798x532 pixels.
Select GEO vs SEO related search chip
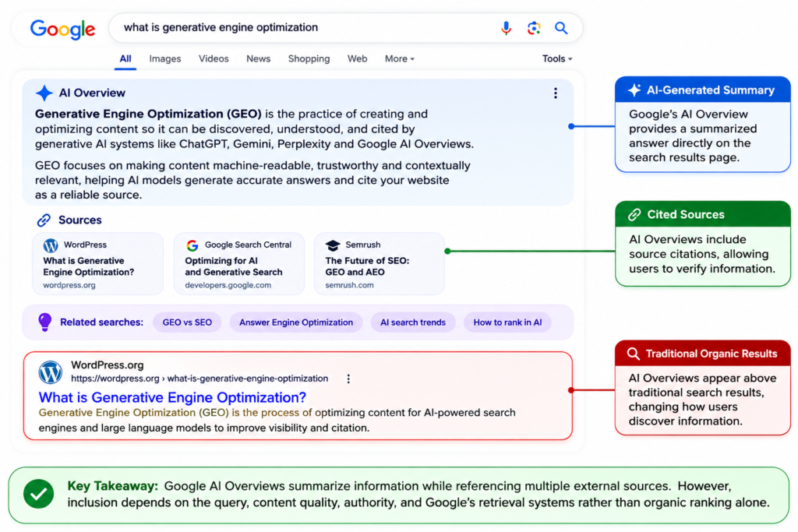(x=187, y=322)
